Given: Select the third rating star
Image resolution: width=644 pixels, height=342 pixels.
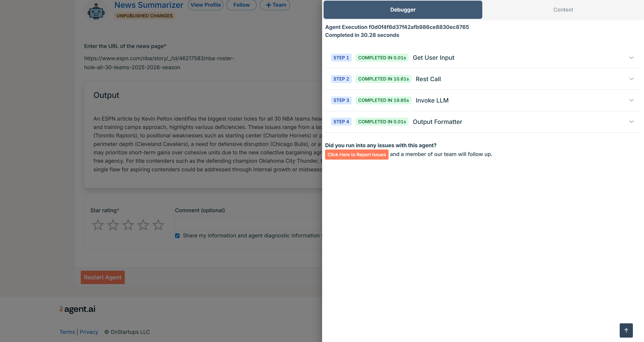Looking at the screenshot, I should (128, 225).
